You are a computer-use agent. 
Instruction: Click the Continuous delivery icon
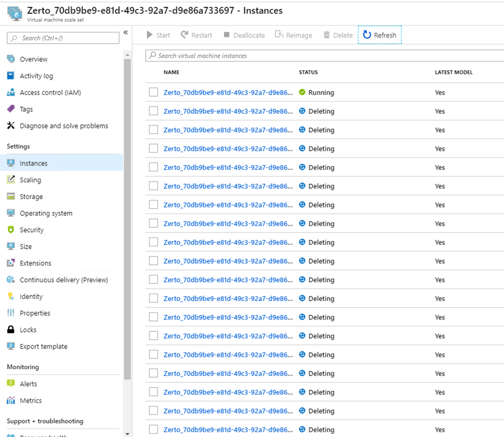pos(10,280)
